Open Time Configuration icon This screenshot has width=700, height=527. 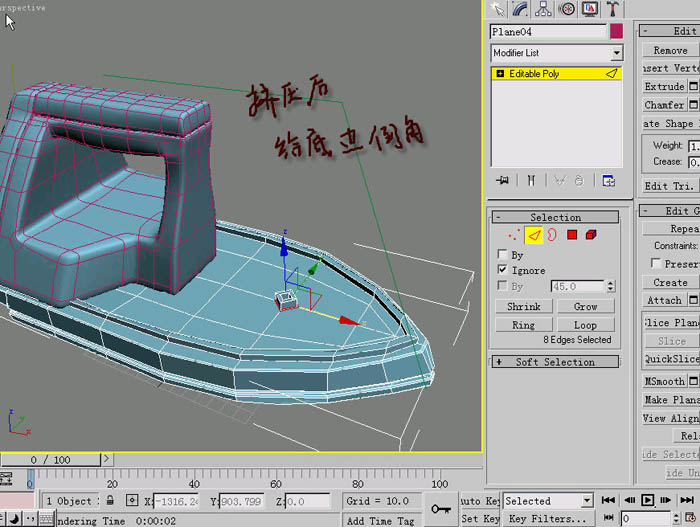click(x=691, y=518)
